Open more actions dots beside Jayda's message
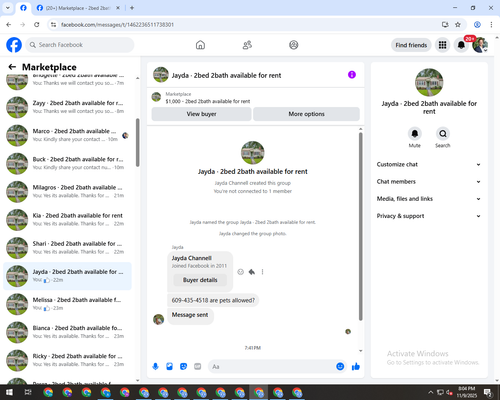Viewport: 500px width, 400px height. pyautogui.click(x=263, y=272)
